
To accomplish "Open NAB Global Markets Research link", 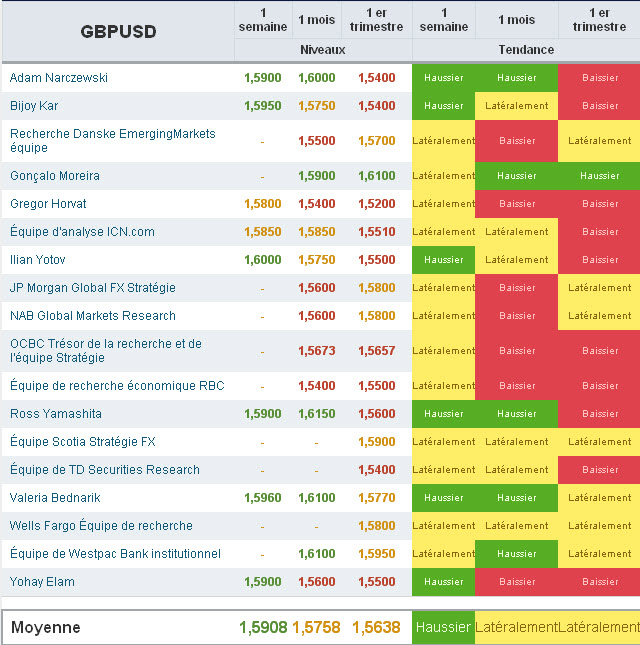I will point(93,316).
